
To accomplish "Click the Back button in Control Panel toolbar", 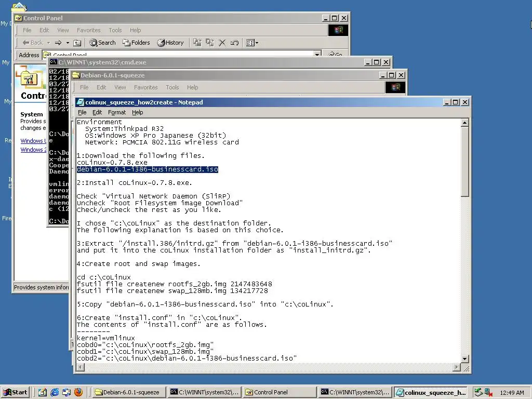I will [x=33, y=43].
